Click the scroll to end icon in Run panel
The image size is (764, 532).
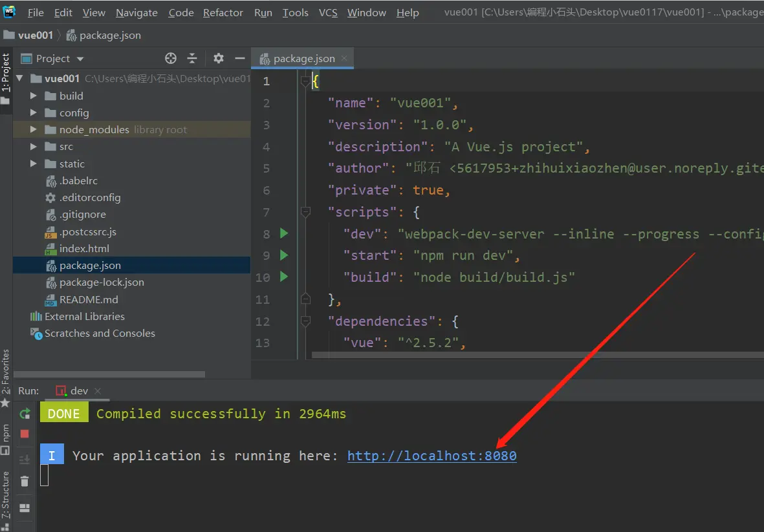click(25, 458)
